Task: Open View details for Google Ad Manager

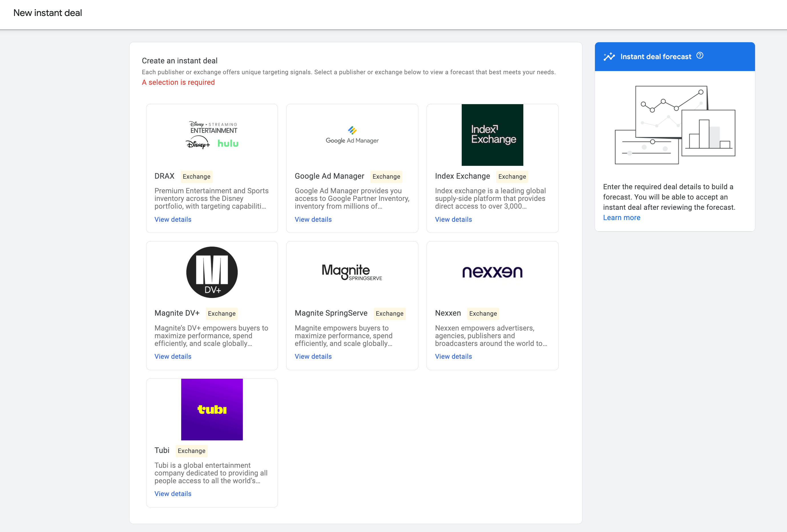Action: click(313, 219)
